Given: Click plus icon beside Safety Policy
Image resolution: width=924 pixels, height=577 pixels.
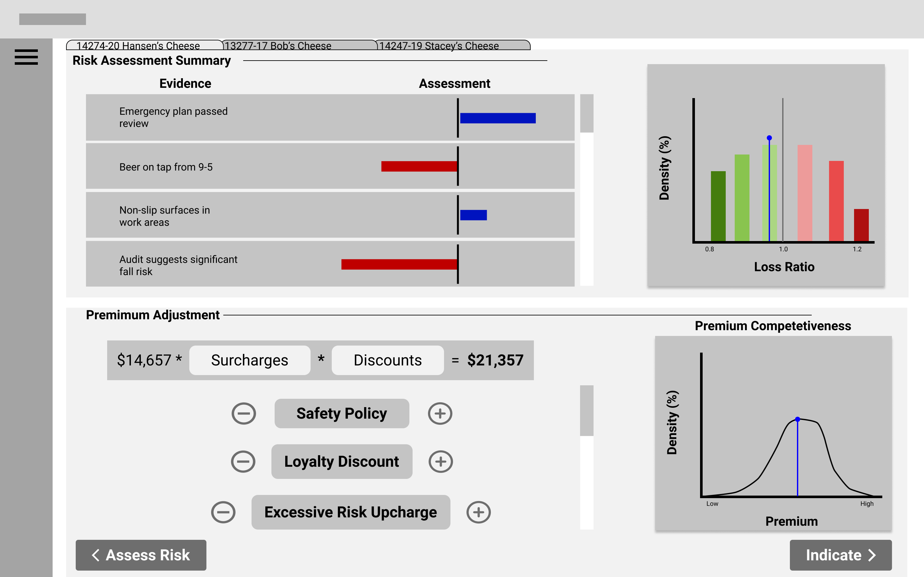Looking at the screenshot, I should tap(440, 413).
